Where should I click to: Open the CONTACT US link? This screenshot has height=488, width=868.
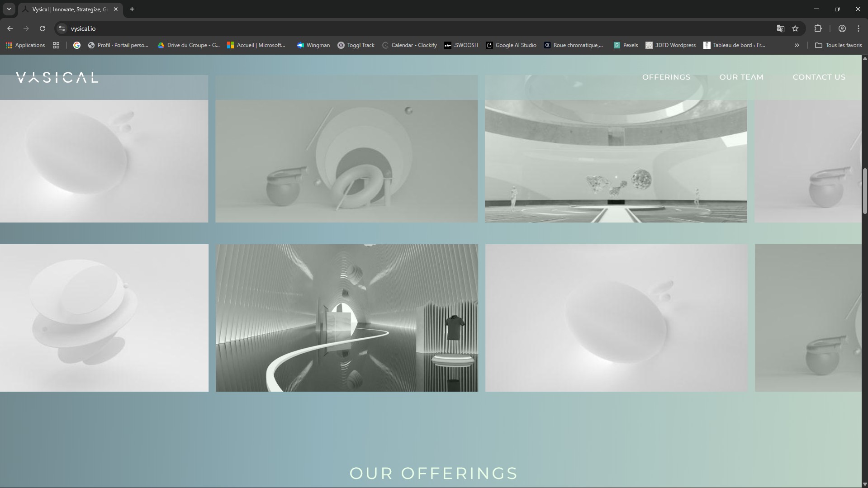pyautogui.click(x=819, y=77)
